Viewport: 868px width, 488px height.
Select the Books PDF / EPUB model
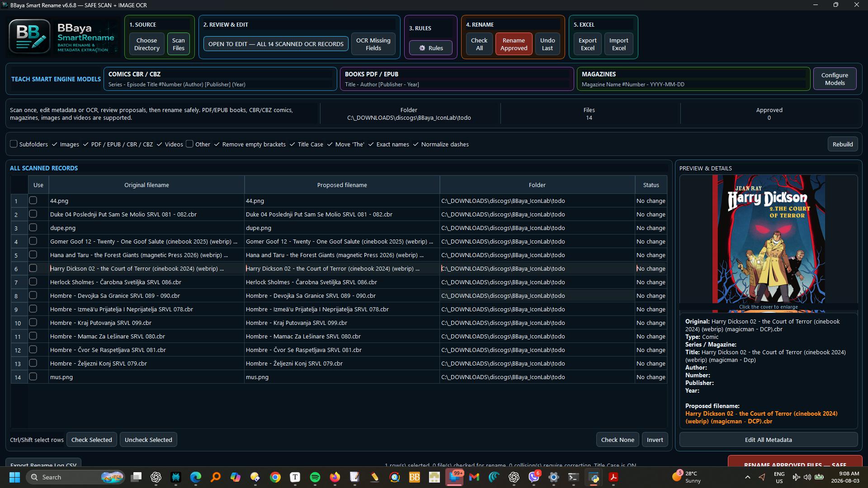457,79
